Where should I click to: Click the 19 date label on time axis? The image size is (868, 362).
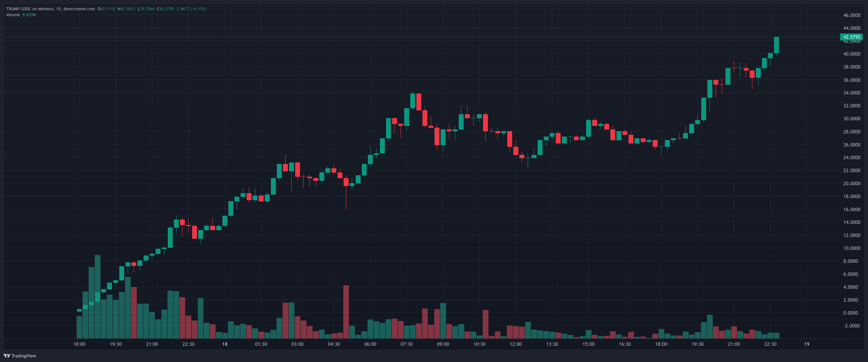[806, 344]
